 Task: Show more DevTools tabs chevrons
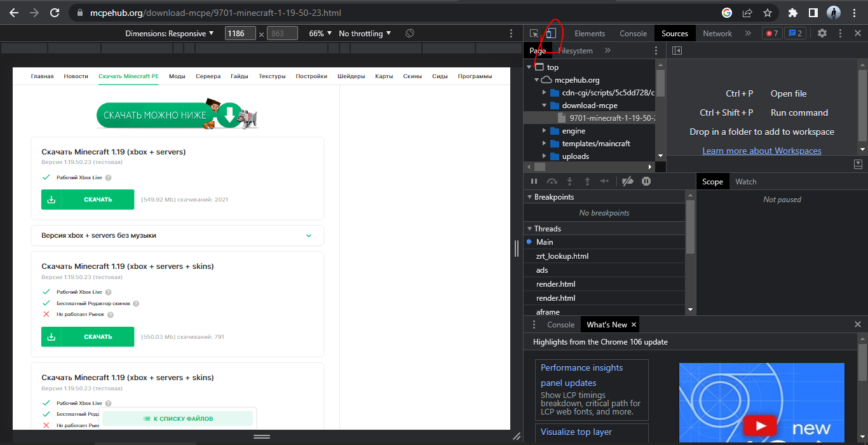tap(747, 34)
